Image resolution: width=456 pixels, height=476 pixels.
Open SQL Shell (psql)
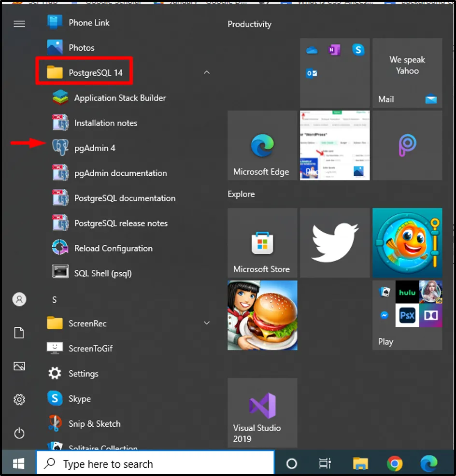[x=102, y=273]
